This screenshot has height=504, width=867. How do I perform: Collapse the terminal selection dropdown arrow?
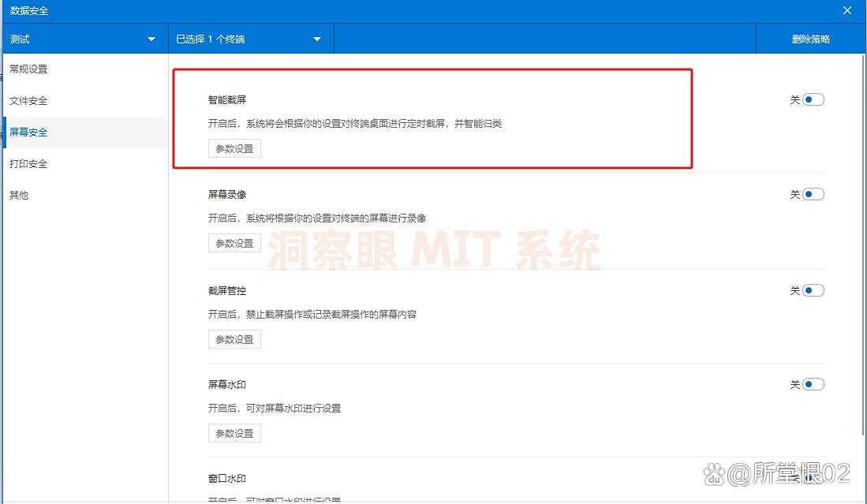tap(316, 38)
